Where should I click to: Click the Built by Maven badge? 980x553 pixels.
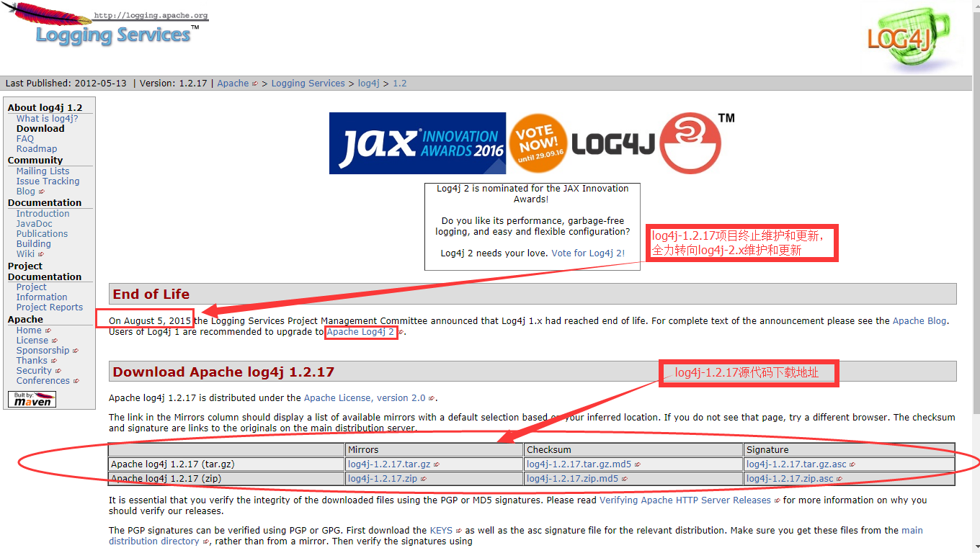(32, 399)
